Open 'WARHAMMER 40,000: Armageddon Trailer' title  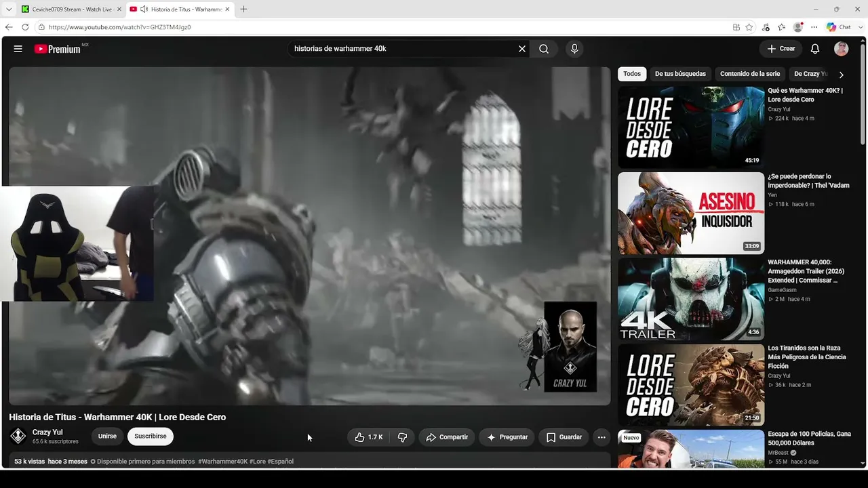(808, 271)
